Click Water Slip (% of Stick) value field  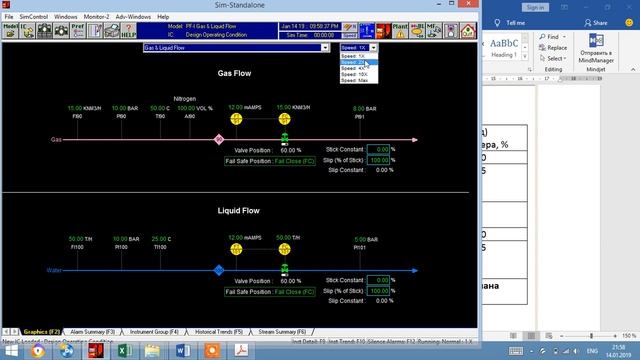click(378, 291)
